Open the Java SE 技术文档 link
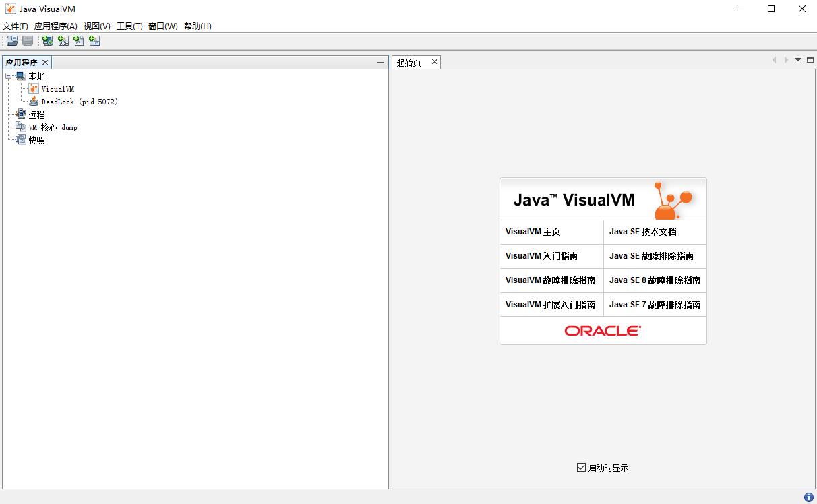Image resolution: width=817 pixels, height=504 pixels. (643, 232)
